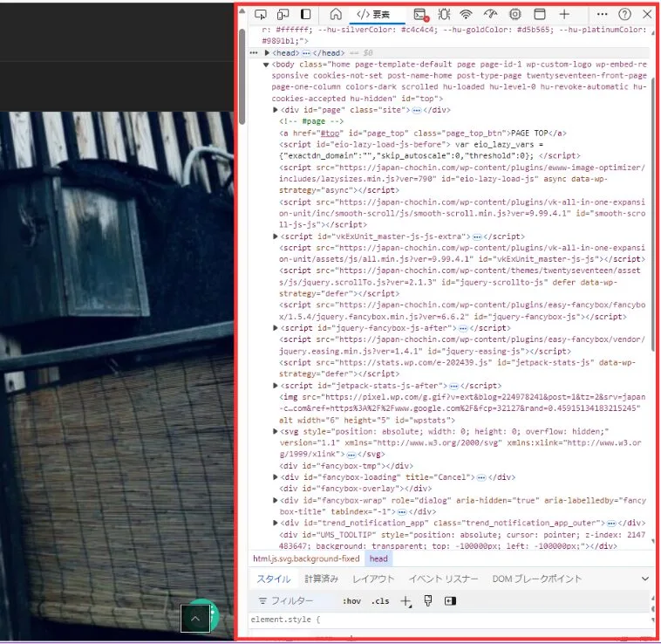Close the DevTools panel
Screen dimensions: 661x644
click(647, 15)
